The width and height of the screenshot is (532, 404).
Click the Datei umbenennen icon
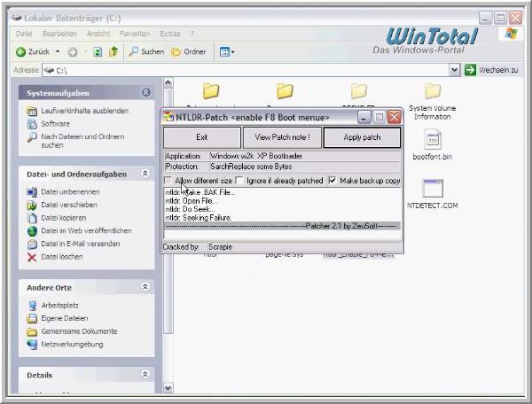tap(32, 192)
